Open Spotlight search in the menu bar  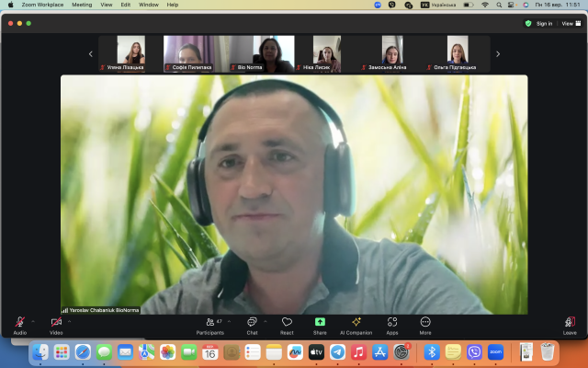pos(499,5)
